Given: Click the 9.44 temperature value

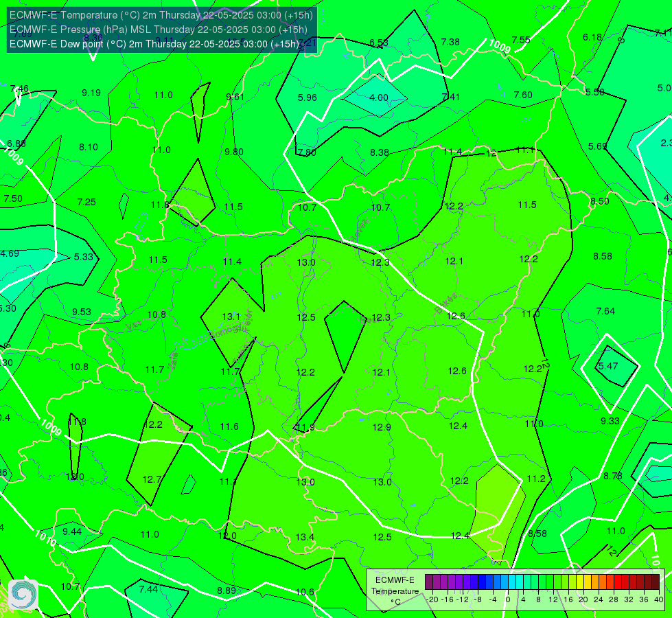Looking at the screenshot, I should [72, 531].
